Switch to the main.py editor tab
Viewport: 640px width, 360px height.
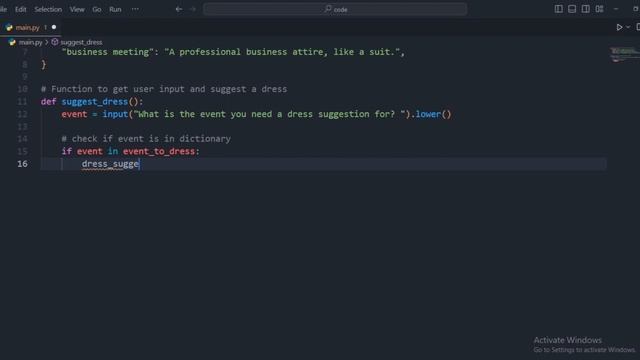tap(27, 28)
